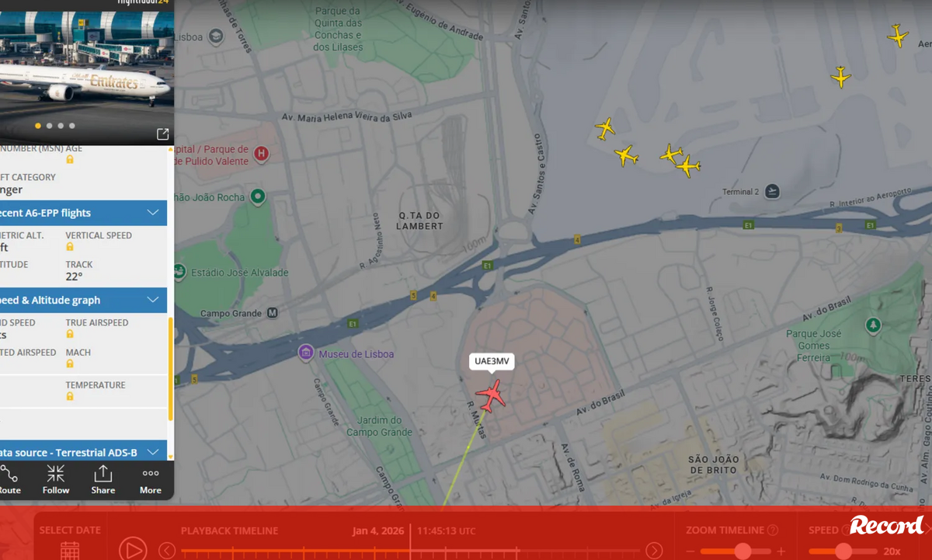The width and height of the screenshot is (932, 560).
Task: Open the More options menu
Action: click(x=151, y=480)
